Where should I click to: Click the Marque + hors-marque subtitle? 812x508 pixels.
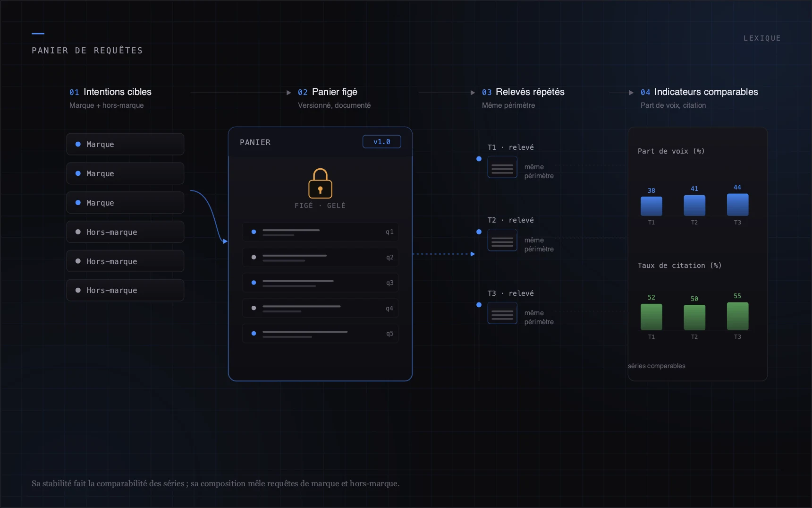(x=107, y=105)
